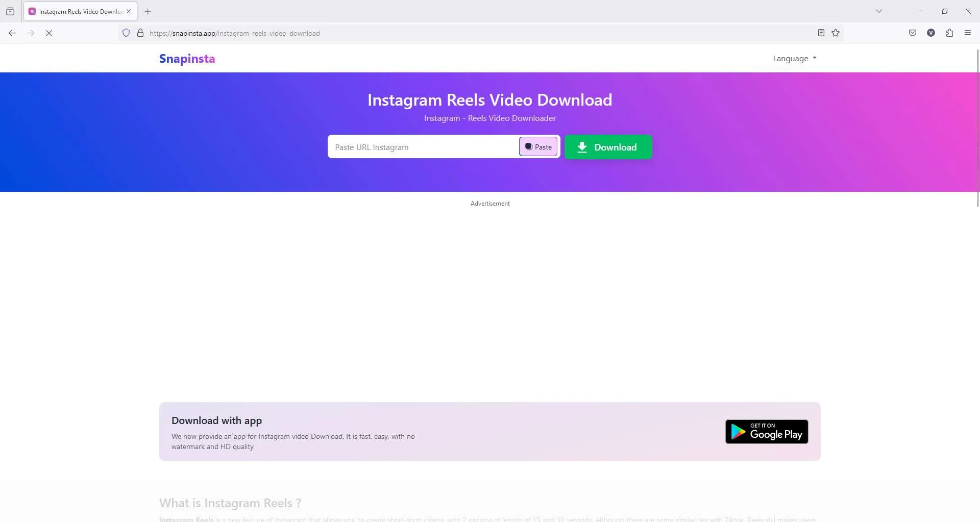Click the page vertical scrollbar
Screen dimensions: 980x522
pos(977,128)
